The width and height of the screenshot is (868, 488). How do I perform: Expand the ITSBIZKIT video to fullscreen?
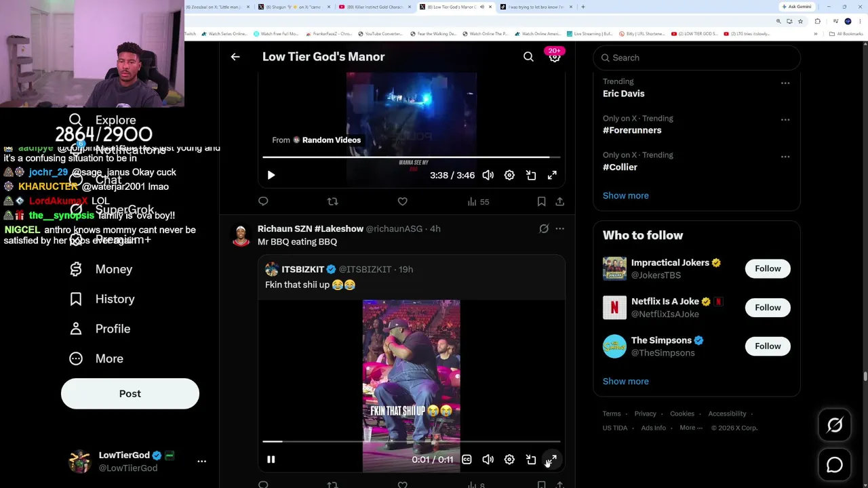[x=552, y=460]
